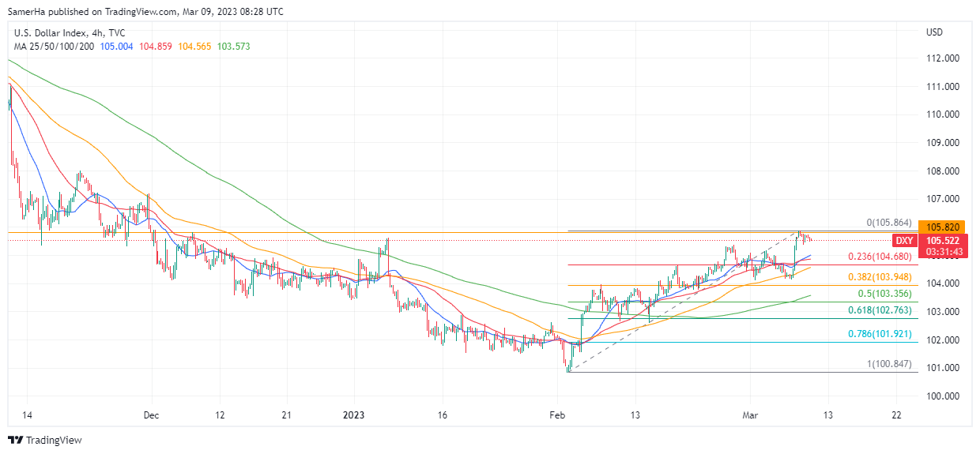Click the 0.236(104.680) Fibonacci level label

click(880, 257)
